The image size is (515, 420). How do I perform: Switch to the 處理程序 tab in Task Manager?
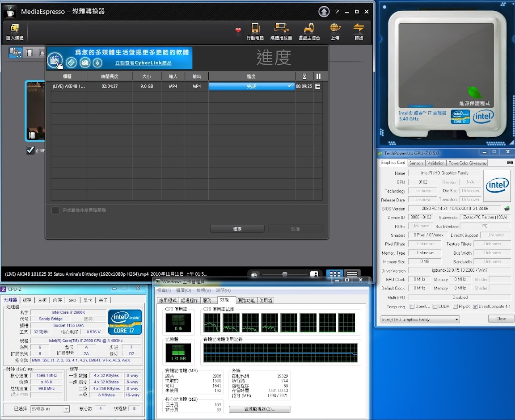[x=190, y=301]
